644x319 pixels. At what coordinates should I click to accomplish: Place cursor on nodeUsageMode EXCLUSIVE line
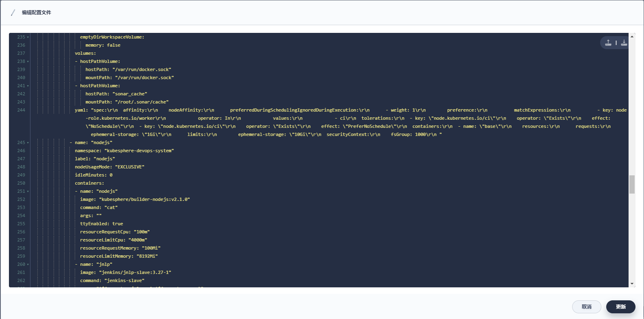tap(110, 167)
